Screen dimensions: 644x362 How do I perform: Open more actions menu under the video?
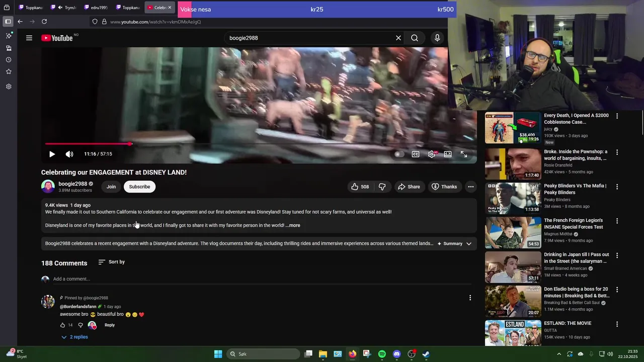pos(471,187)
